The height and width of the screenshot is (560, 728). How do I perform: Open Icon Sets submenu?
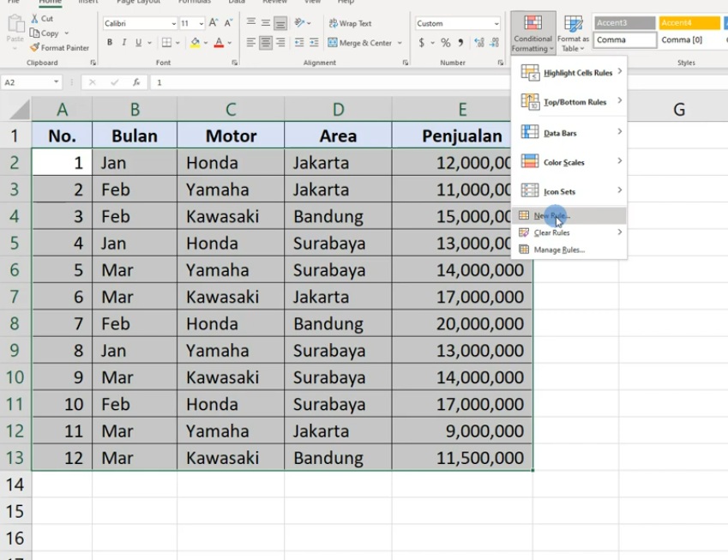[x=569, y=191]
